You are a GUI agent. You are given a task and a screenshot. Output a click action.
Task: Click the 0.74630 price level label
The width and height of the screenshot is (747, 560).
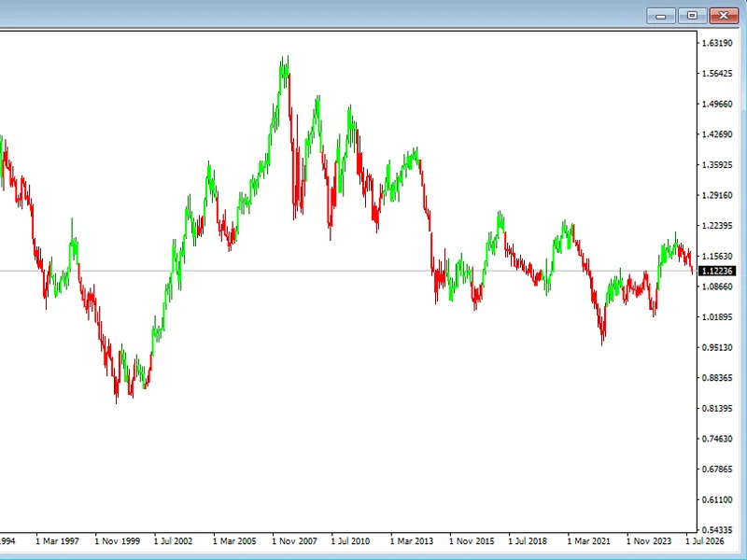click(717, 439)
